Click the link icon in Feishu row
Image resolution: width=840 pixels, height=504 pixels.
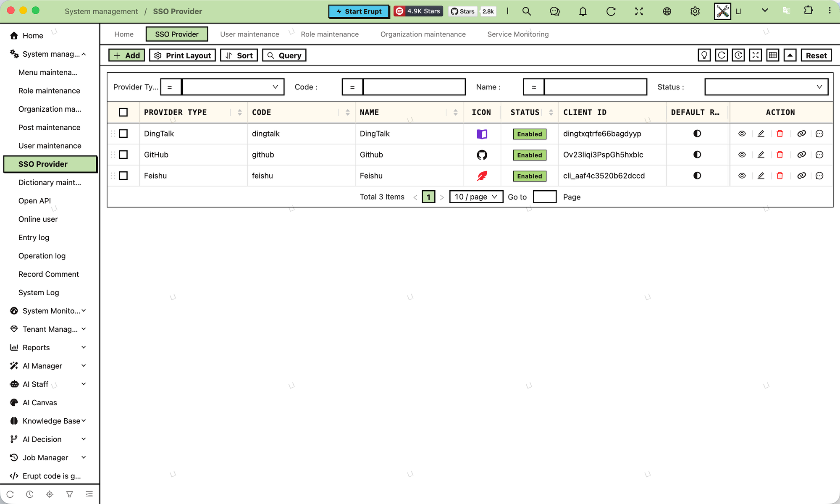point(801,176)
